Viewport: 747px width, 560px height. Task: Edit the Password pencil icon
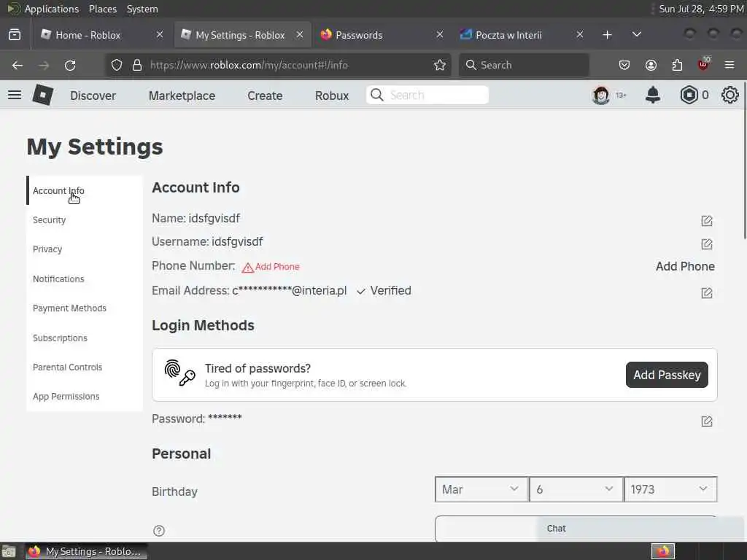pos(707,421)
